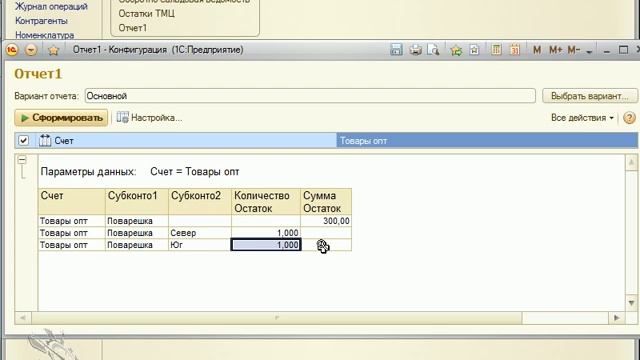
Task: Select the 1,000 quantity cell in the Юг row
Action: pos(266,245)
